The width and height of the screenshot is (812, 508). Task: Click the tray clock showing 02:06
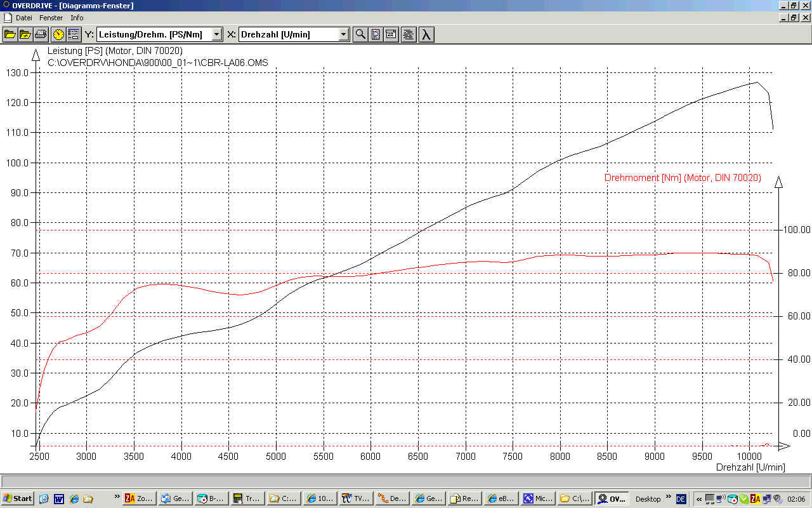pyautogui.click(x=796, y=499)
